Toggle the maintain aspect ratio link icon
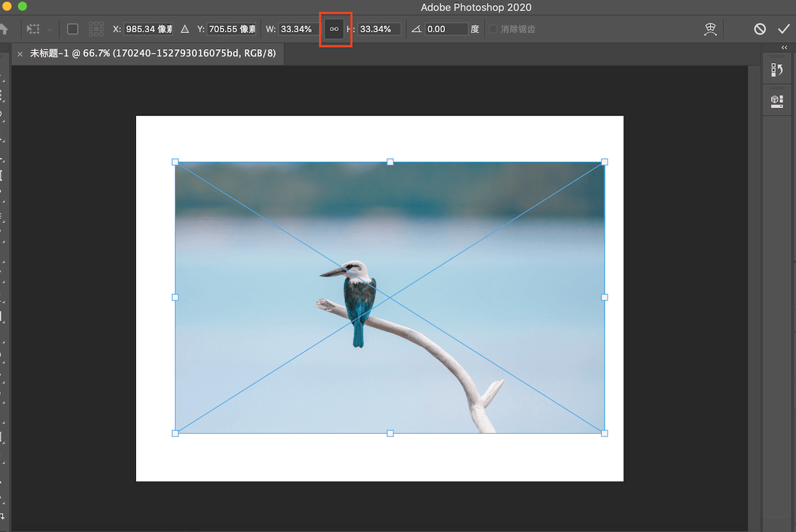Screen dimensions: 796x532 (x=334, y=29)
